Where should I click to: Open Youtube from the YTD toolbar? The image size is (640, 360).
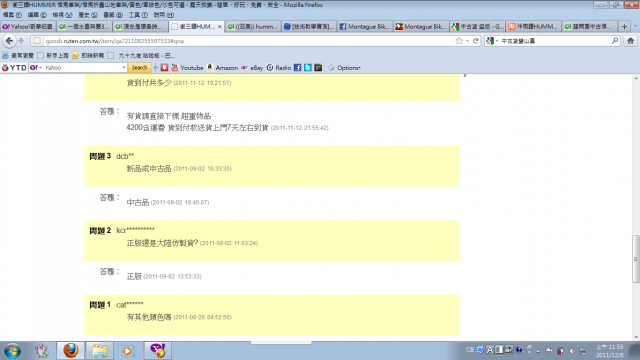point(187,68)
